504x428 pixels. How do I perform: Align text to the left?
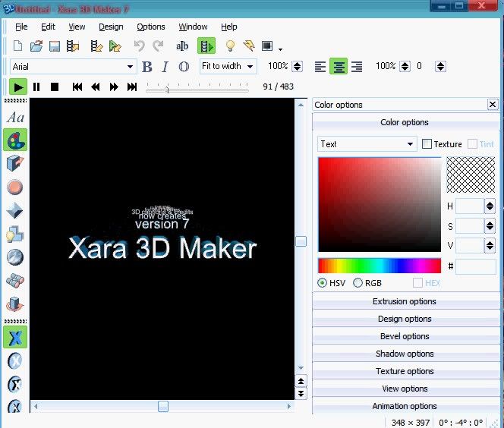(320, 67)
